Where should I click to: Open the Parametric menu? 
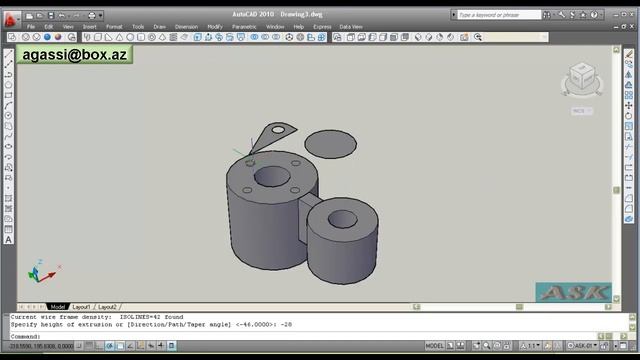click(x=244, y=27)
